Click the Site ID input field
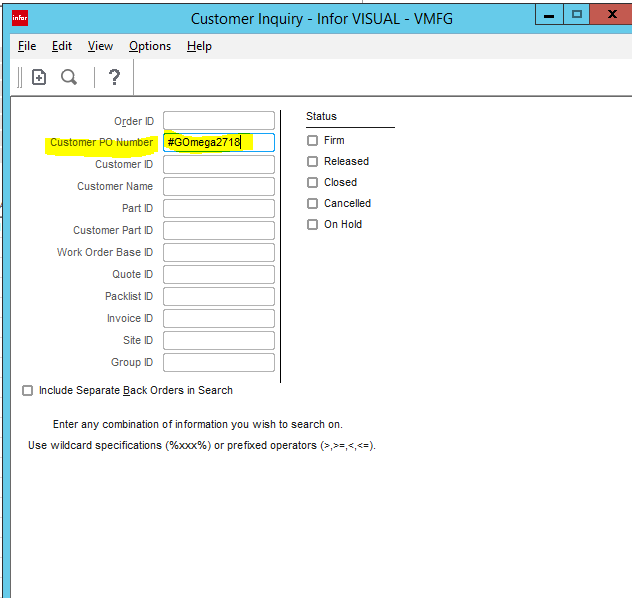 219,341
